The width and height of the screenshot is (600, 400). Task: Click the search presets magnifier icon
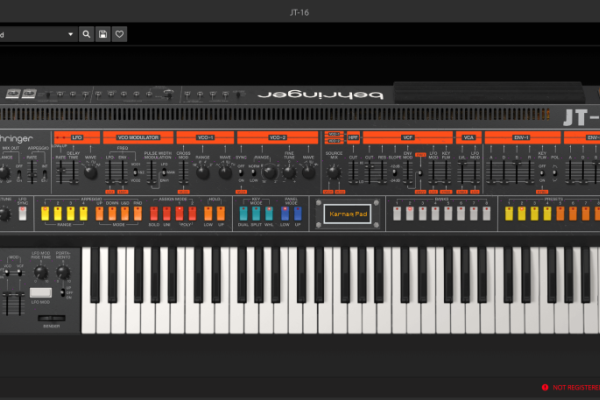[86, 34]
